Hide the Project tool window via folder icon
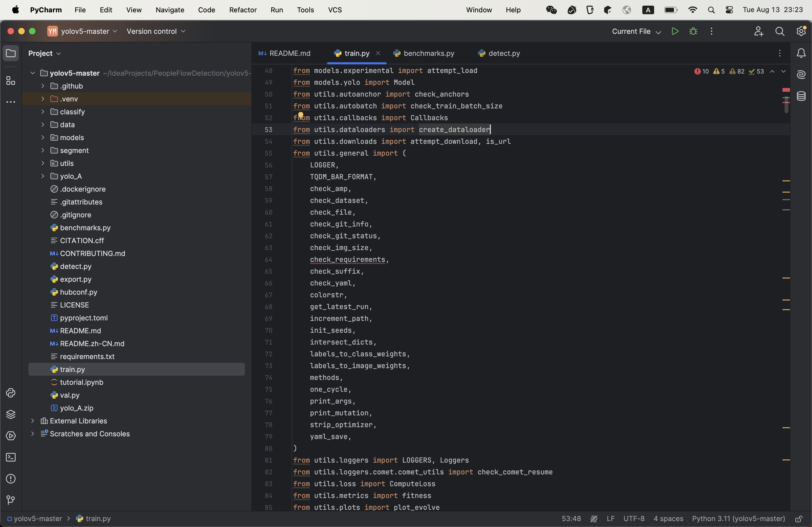The image size is (812, 527). [x=10, y=53]
